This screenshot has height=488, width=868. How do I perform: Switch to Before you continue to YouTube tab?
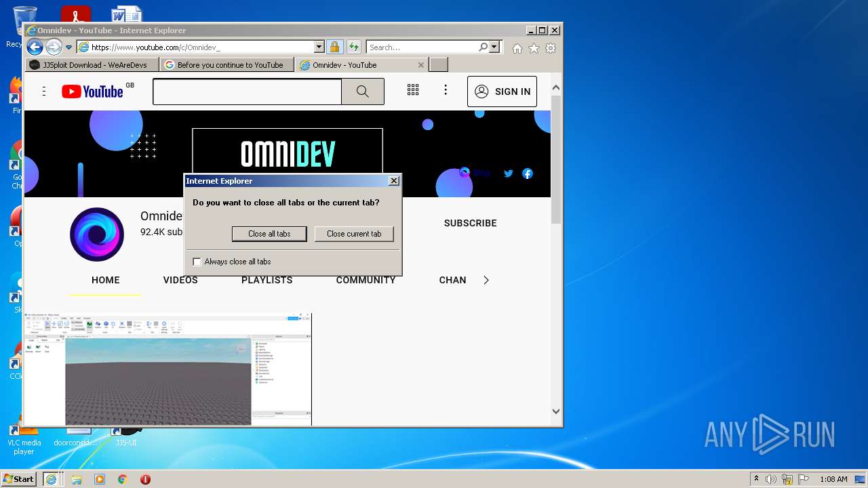click(226, 65)
